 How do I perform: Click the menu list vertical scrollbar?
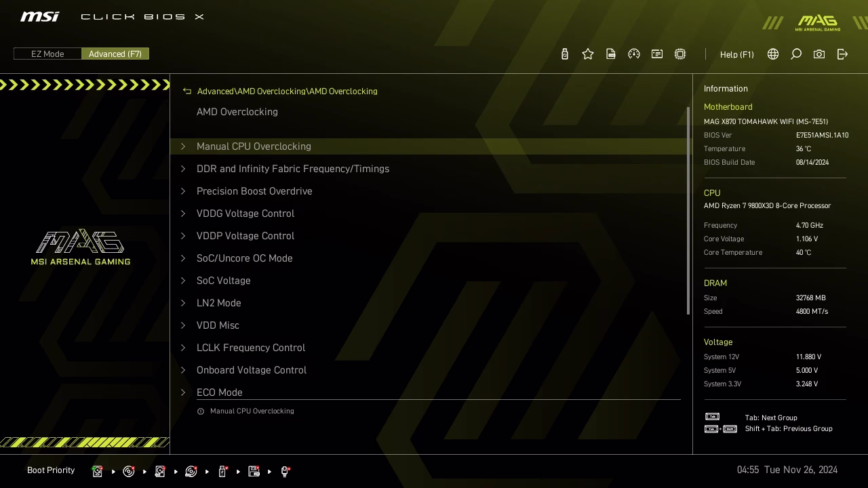688,210
